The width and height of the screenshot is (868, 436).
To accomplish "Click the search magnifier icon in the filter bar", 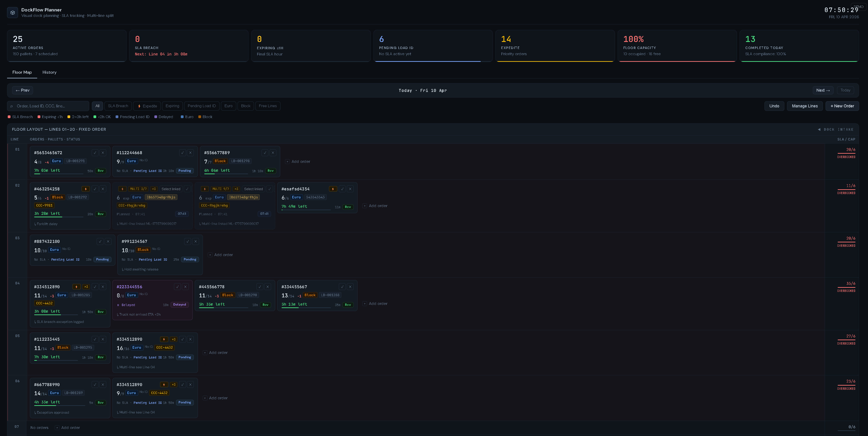I will 11,106.
